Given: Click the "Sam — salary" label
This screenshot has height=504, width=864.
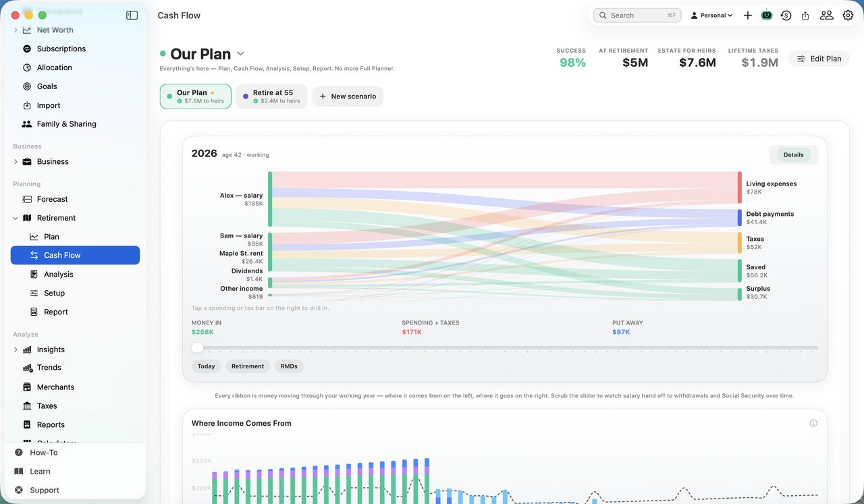Looking at the screenshot, I should [x=241, y=236].
